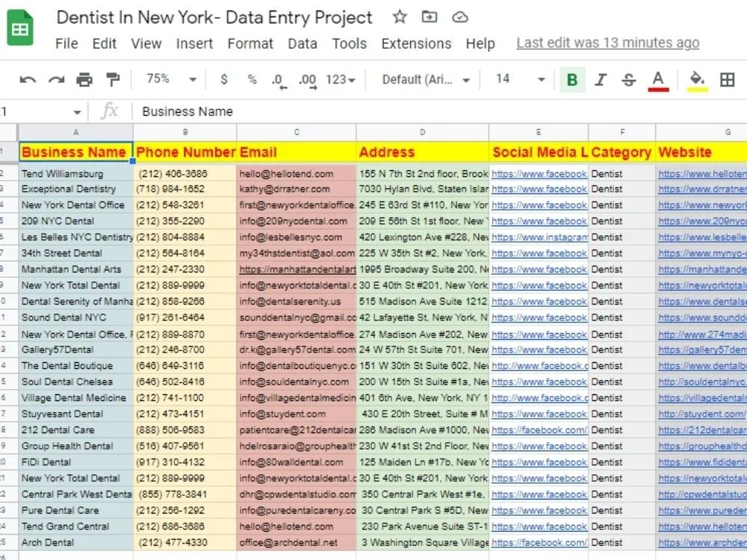Open the borders tool

tap(727, 80)
